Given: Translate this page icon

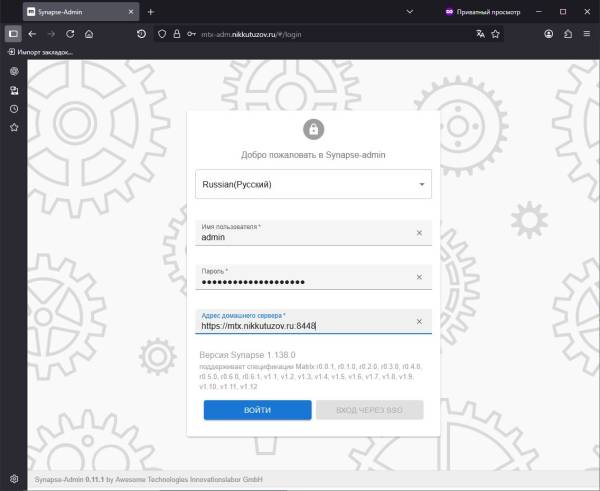Looking at the screenshot, I should pos(480,34).
